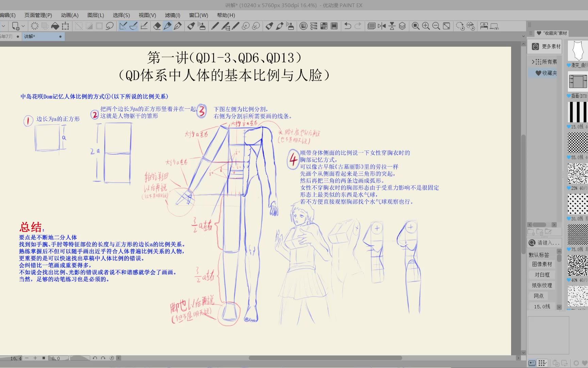588x368 pixels.
Task: Click the zoom out magnifier icon
Action: (436, 26)
